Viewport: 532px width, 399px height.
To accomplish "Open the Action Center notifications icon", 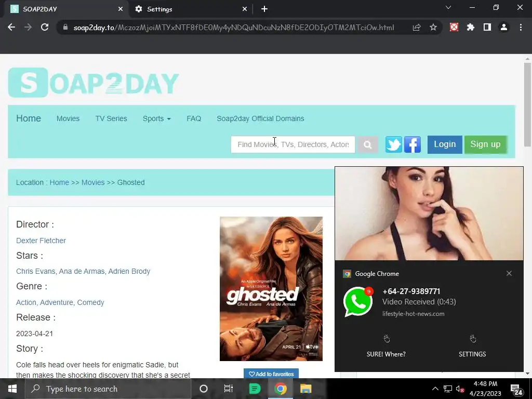I will pyautogui.click(x=517, y=390).
